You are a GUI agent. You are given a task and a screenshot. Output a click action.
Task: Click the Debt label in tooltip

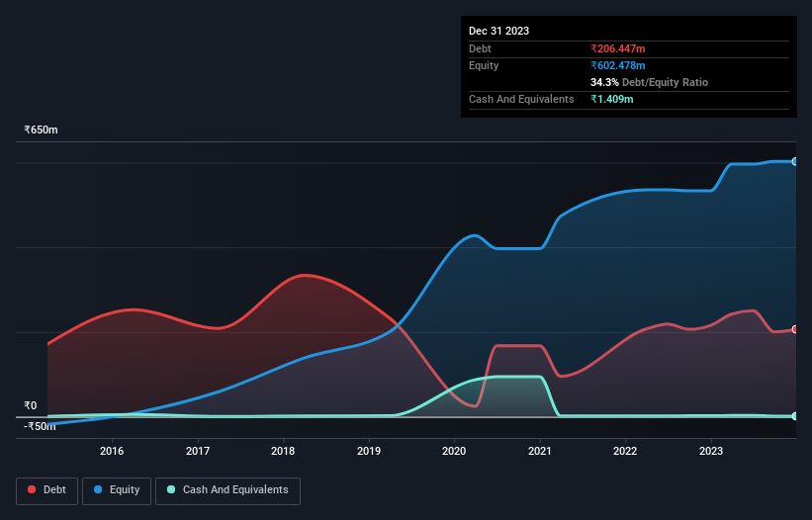[480, 48]
